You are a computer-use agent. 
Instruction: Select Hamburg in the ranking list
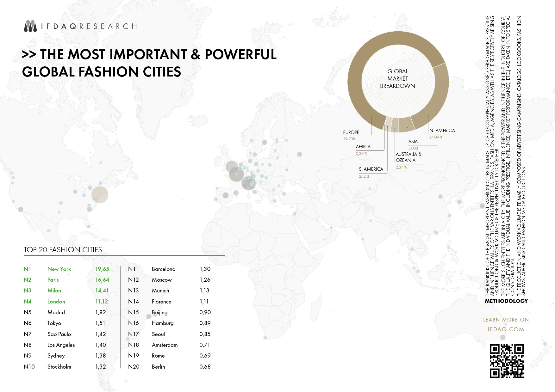[x=163, y=323]
